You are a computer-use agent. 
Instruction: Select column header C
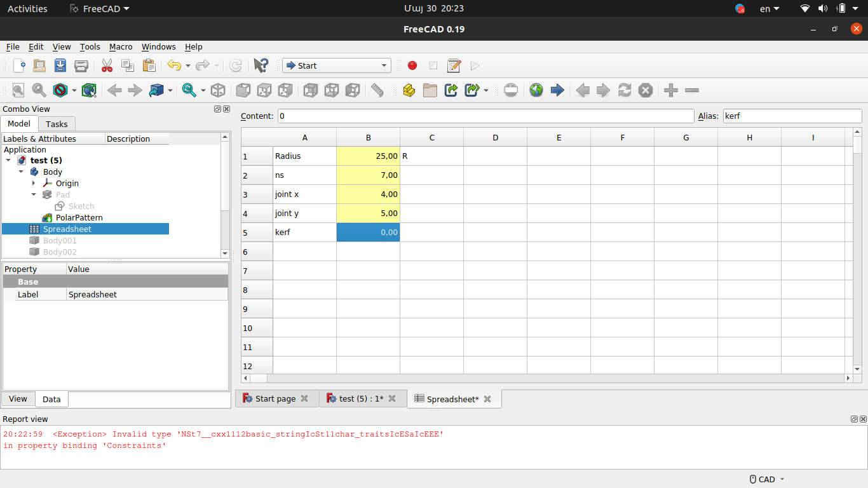[432, 137]
